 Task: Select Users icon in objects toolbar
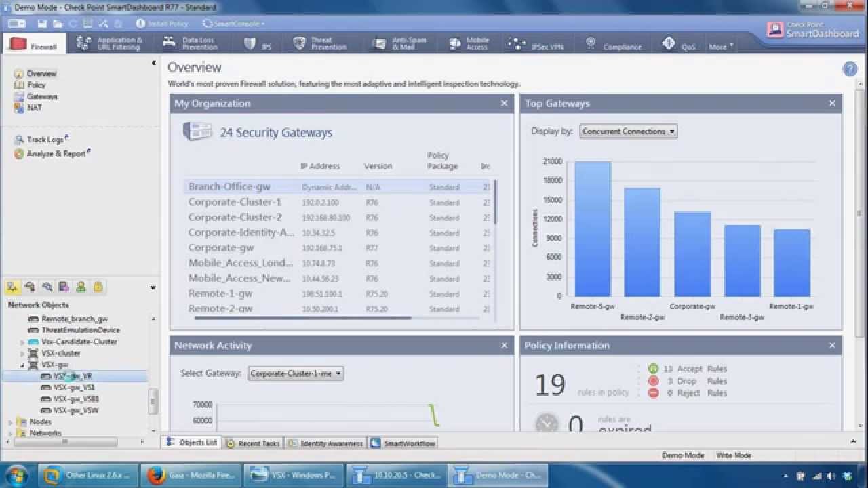coord(81,287)
